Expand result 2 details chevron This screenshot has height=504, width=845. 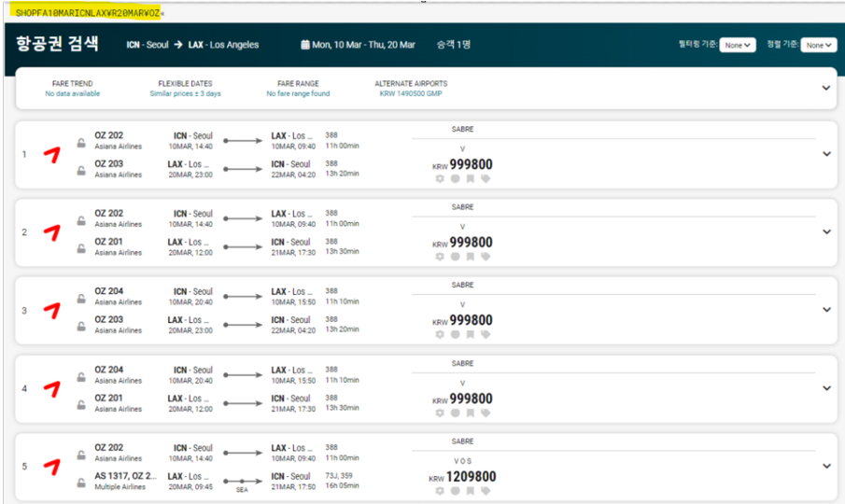pyautogui.click(x=826, y=232)
